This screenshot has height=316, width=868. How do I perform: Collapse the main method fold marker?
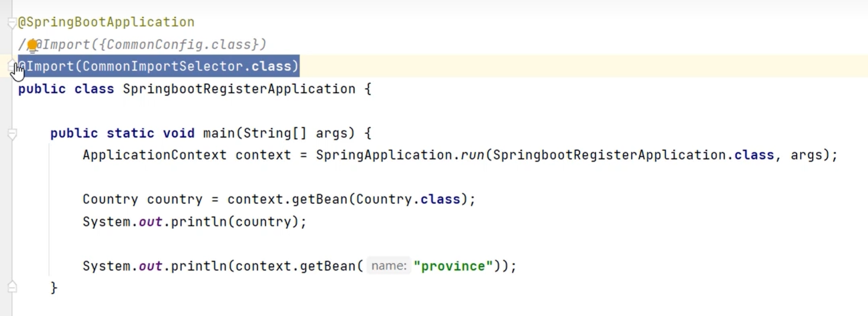(12, 134)
